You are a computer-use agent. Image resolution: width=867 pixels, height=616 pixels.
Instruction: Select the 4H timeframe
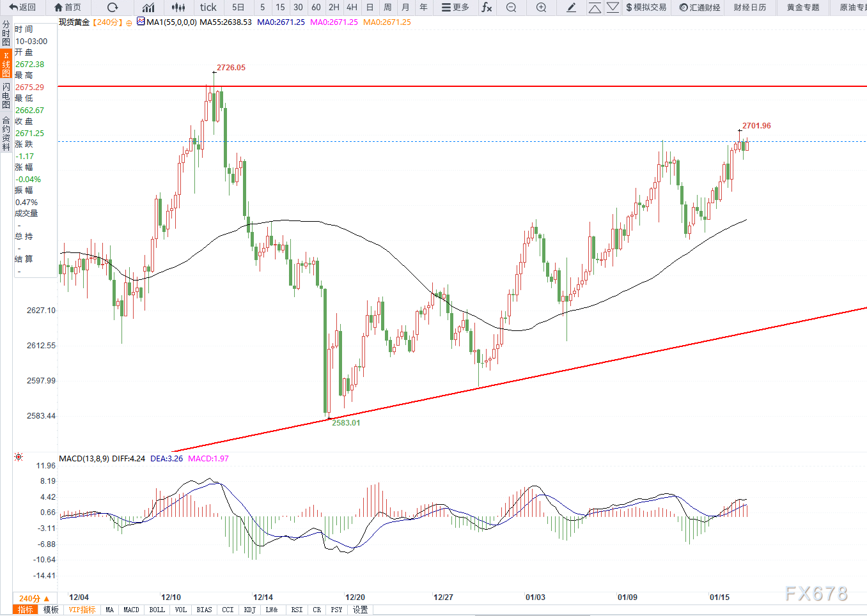(x=352, y=7)
